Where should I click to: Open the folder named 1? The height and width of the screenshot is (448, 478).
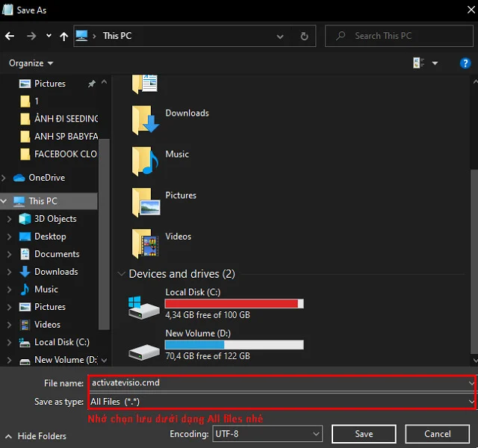pyautogui.click(x=30, y=102)
